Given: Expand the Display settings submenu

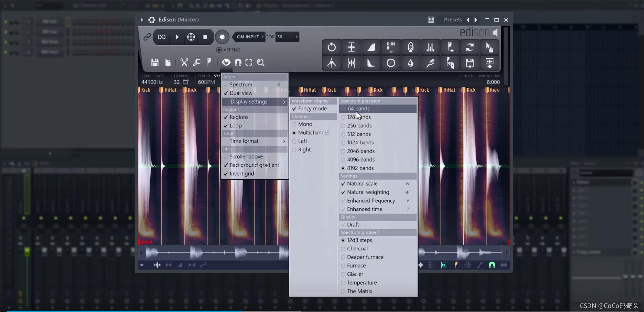Looking at the screenshot, I should [255, 101].
